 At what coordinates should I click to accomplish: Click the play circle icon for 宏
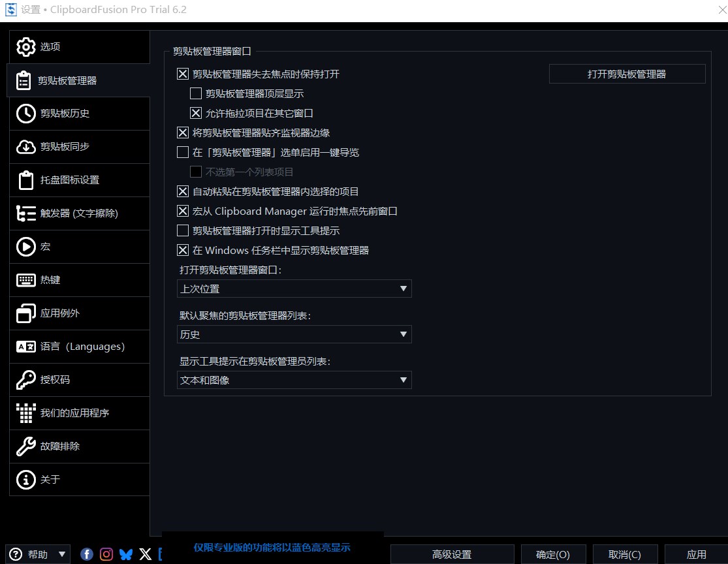coord(26,247)
